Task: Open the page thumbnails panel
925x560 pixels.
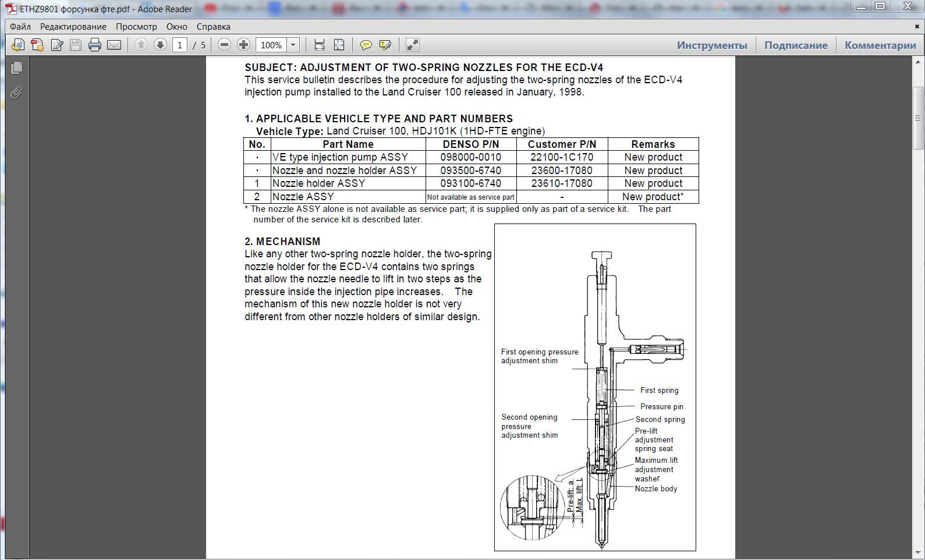Action: pos(16,68)
